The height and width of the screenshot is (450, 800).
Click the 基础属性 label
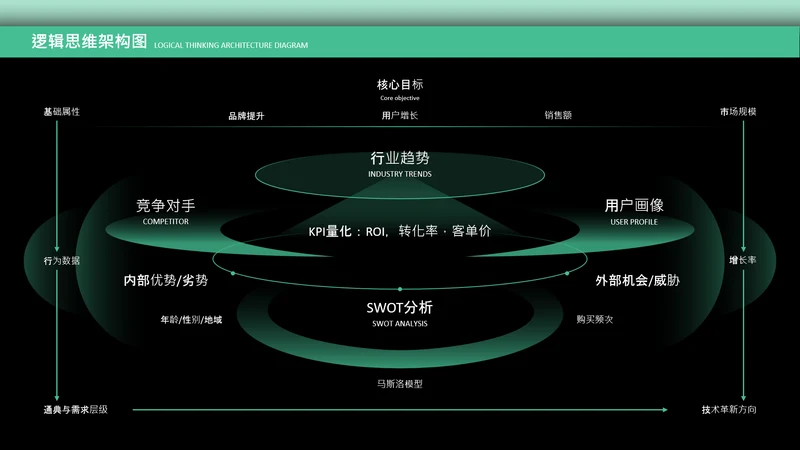tap(62, 112)
